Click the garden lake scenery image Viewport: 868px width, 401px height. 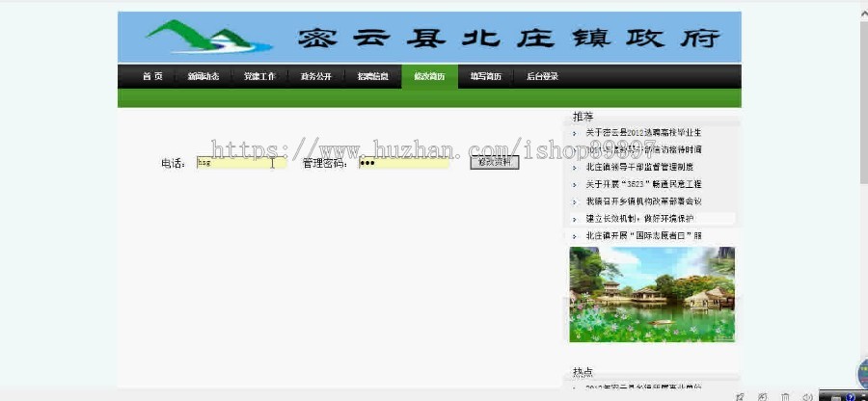click(652, 294)
